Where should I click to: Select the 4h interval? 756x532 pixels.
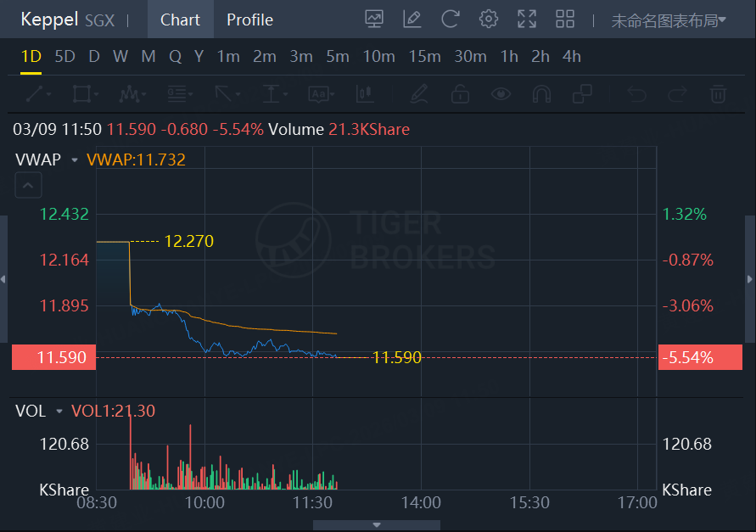coord(572,57)
